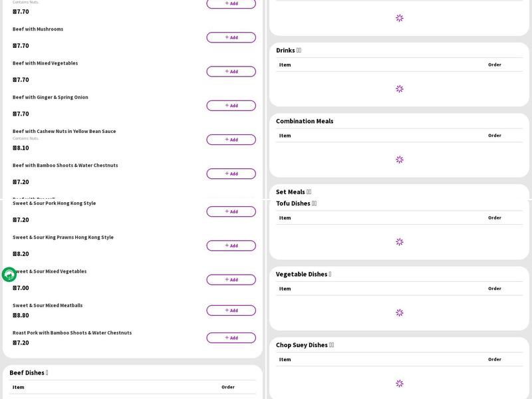The image size is (532, 399).
Task: Add Sweet & Sour Pork Hong Kong Style
Action: (x=231, y=211)
